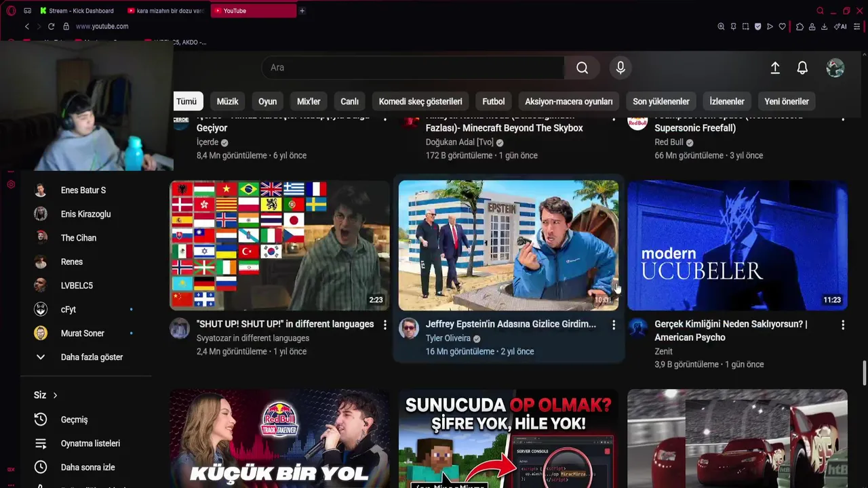Play the KÜÇÜK BİR YOL thumbnail
The height and width of the screenshot is (488, 868).
click(279, 439)
